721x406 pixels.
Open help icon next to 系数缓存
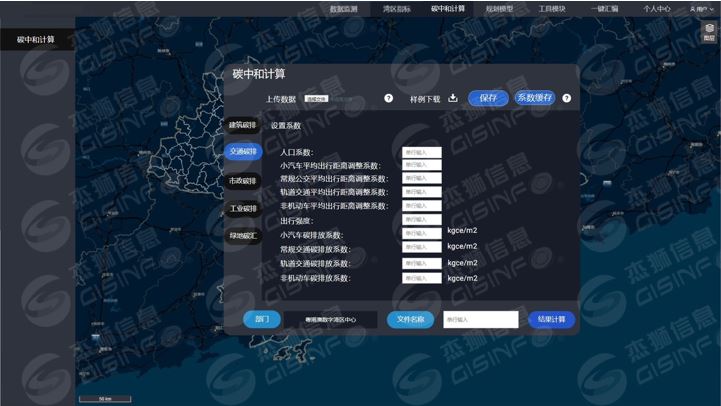[x=566, y=98]
